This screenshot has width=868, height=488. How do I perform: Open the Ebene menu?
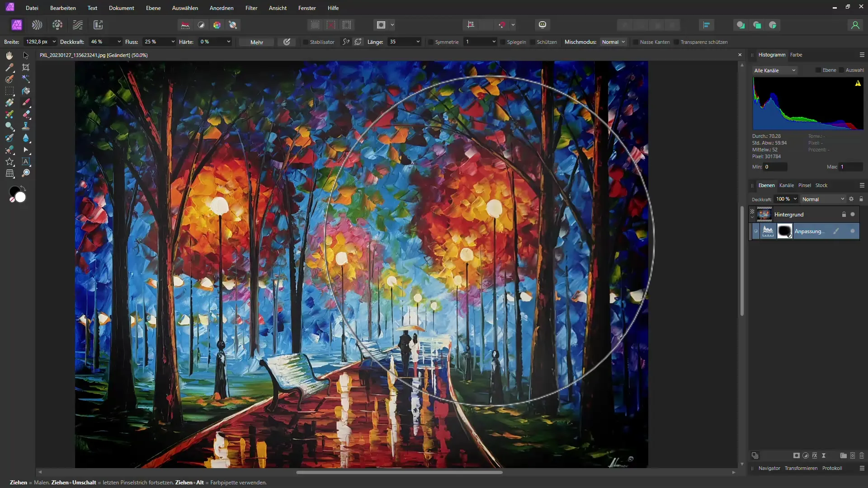(153, 8)
